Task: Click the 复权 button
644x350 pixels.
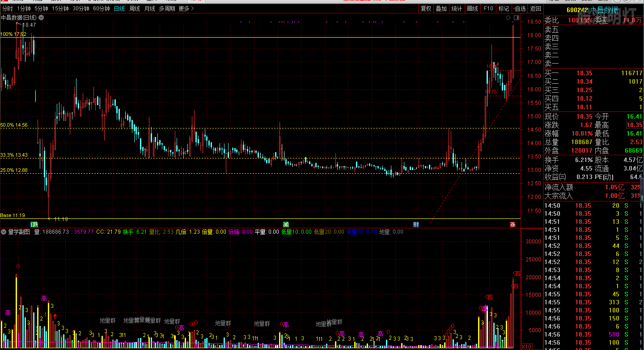Action: point(426,9)
